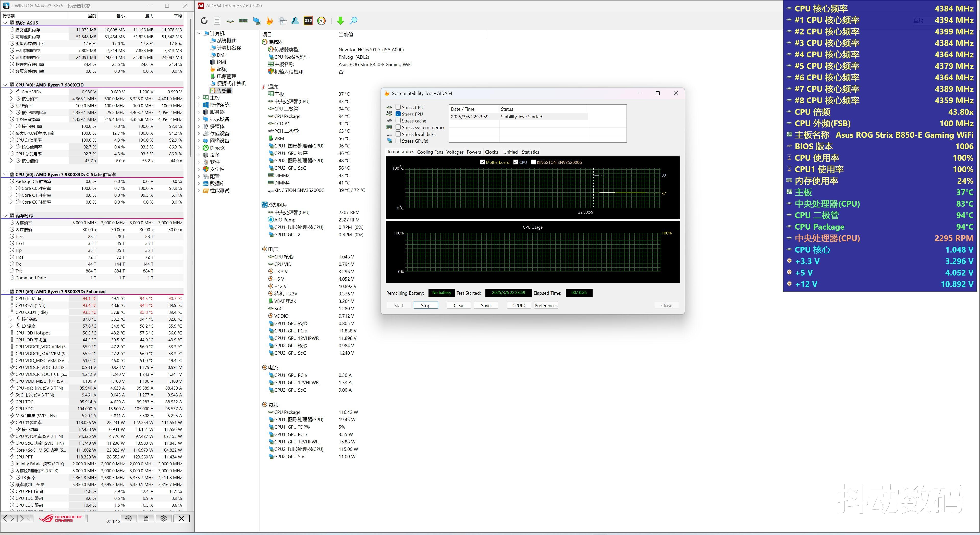Open the Statistics tab

click(530, 152)
